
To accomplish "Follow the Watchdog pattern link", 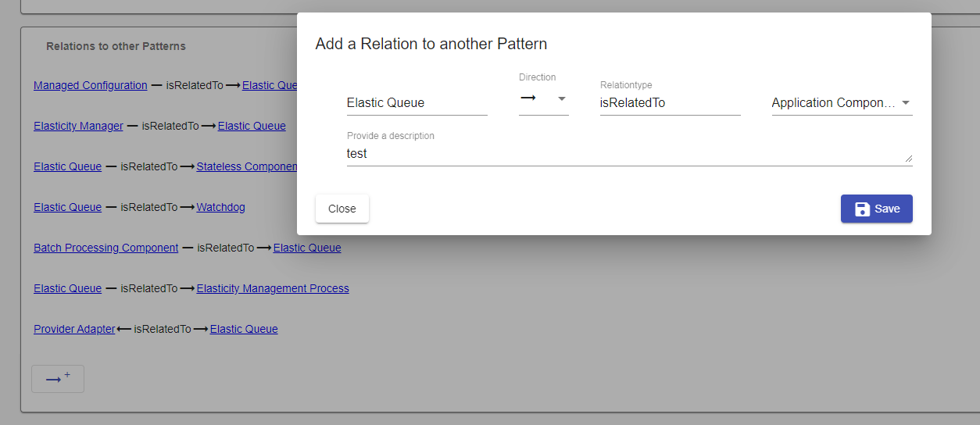I will point(220,207).
